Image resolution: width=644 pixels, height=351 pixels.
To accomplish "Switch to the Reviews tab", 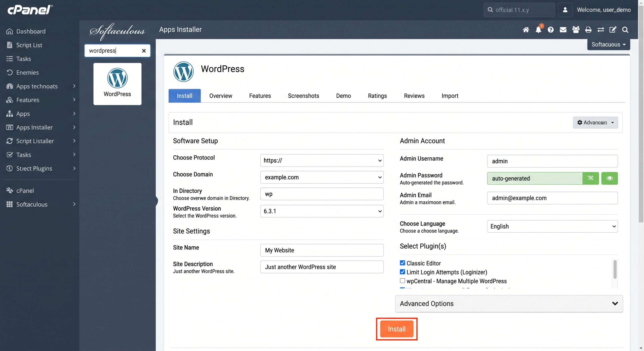I will coord(414,96).
